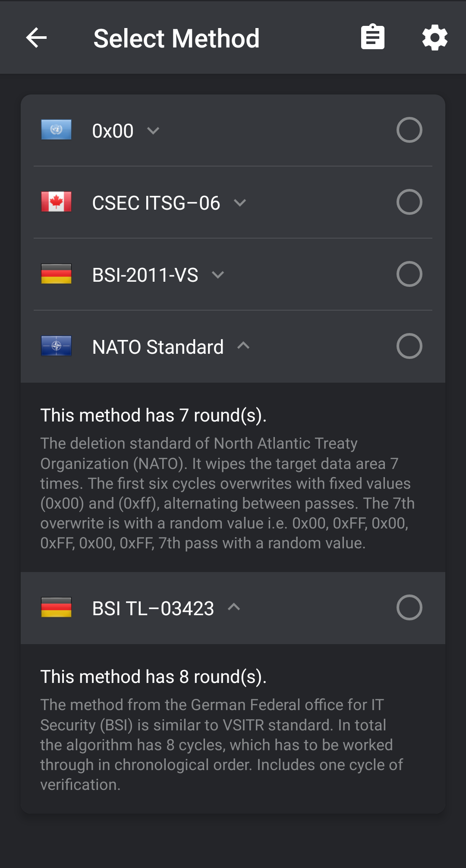Tap the German flag beside BSI-2011-VS
The width and height of the screenshot is (466, 868).
point(56,274)
